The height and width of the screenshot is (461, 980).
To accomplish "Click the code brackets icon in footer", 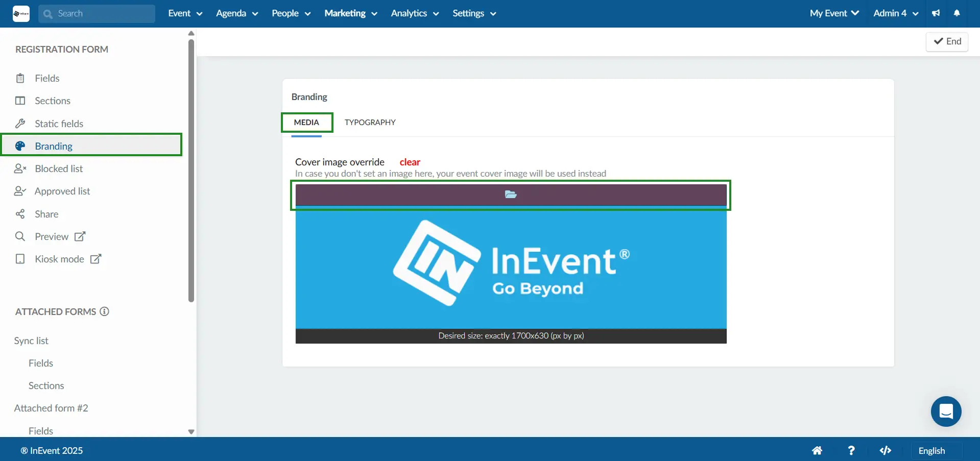I will pos(886,450).
